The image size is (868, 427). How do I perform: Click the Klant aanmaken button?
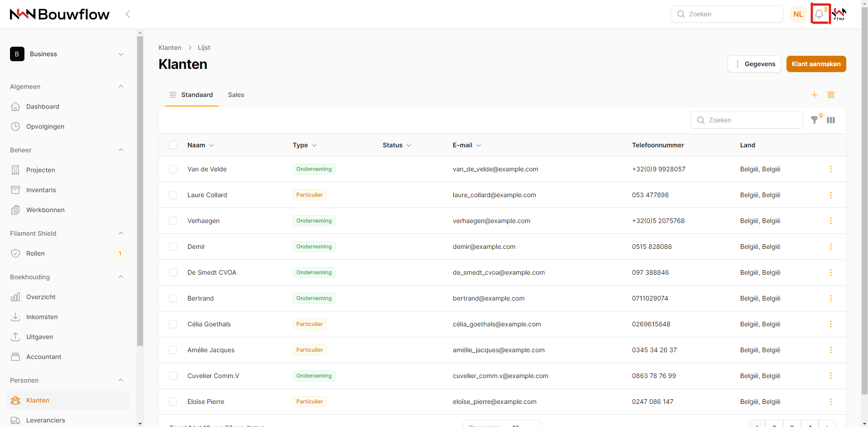pos(816,64)
